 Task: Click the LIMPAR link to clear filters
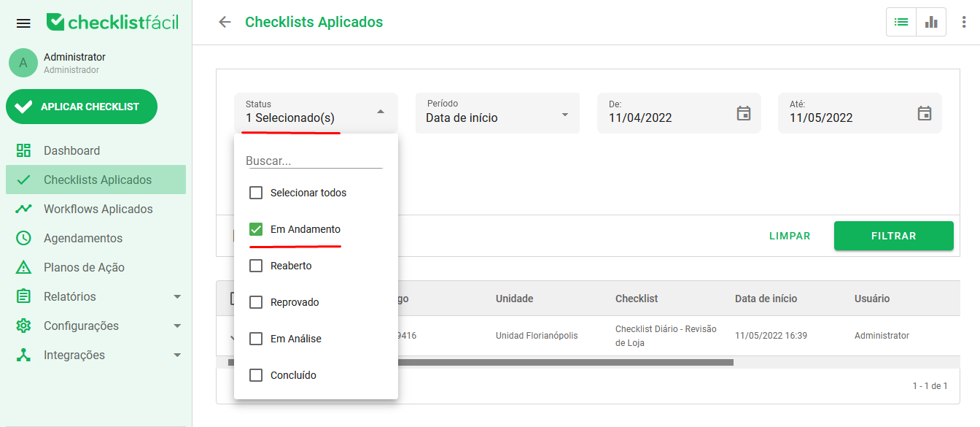(790, 236)
